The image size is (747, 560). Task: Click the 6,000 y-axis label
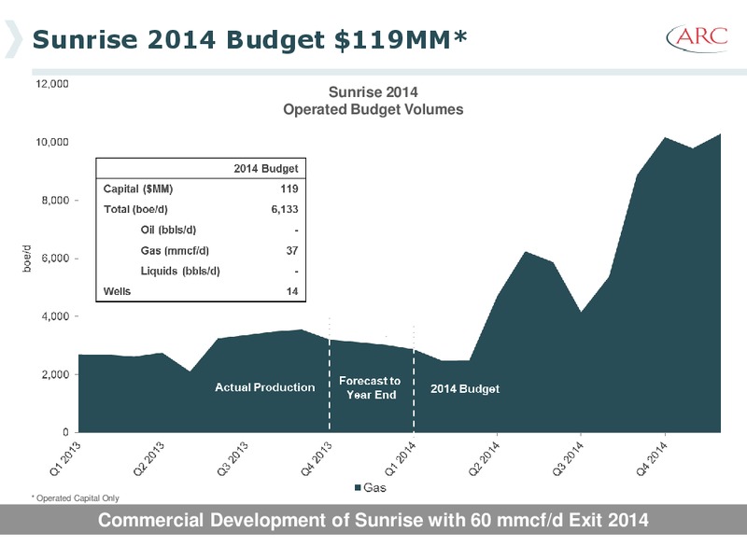[x=55, y=259]
